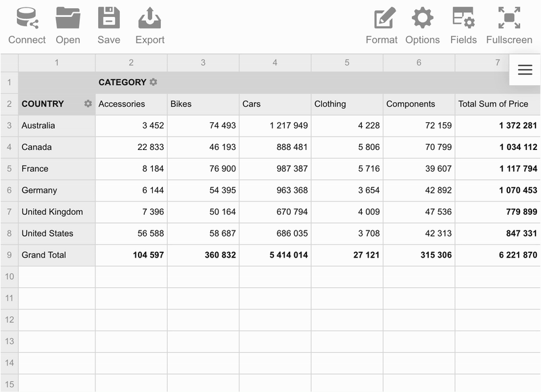Click the grand total cell 6 221 870
This screenshot has height=392, width=541.
point(498,255)
